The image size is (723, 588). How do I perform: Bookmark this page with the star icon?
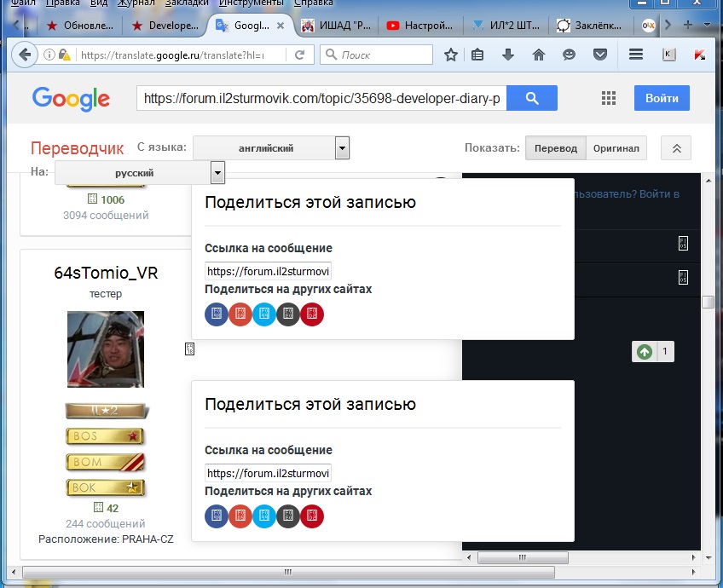(x=450, y=55)
